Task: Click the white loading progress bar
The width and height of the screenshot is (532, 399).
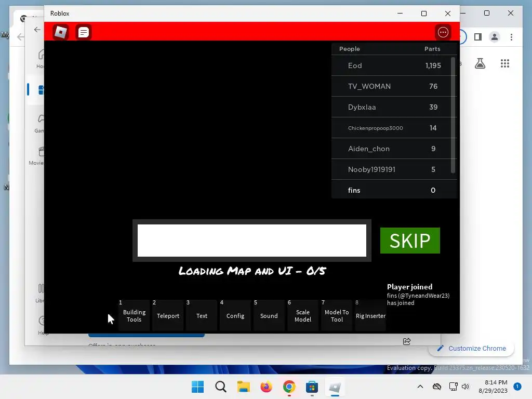Action: click(x=252, y=241)
